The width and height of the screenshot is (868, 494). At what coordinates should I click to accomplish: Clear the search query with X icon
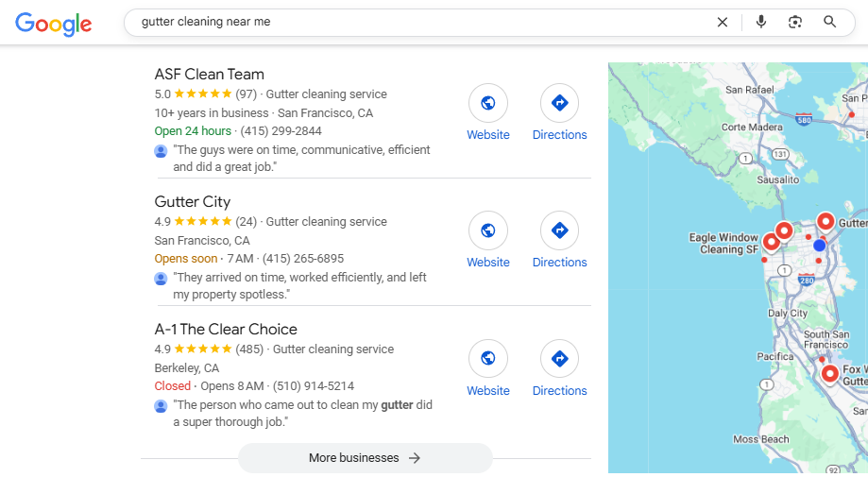point(723,22)
